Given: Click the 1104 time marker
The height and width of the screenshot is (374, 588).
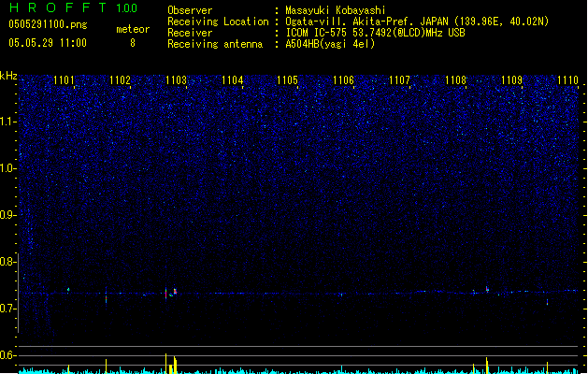Looking at the screenshot, I should 233,80.
